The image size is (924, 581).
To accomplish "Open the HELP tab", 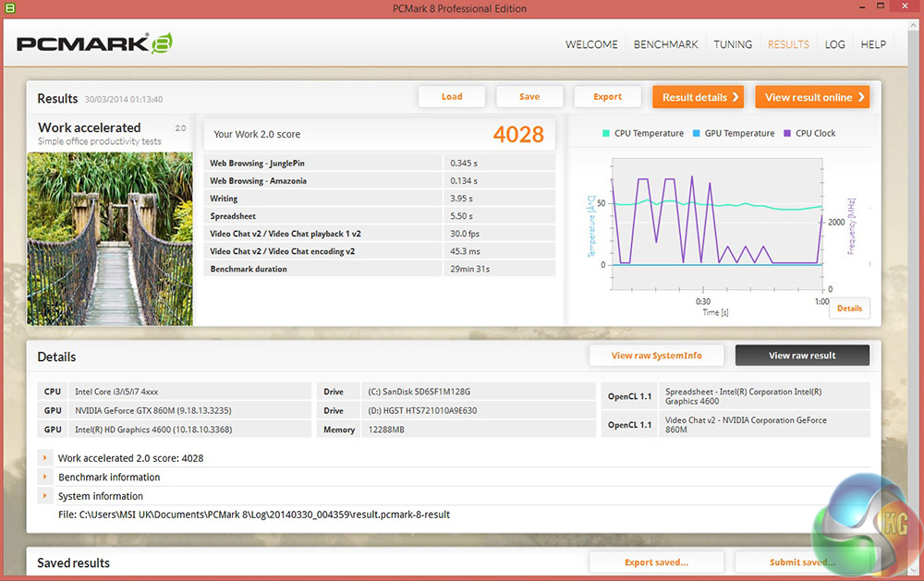I will (x=873, y=44).
